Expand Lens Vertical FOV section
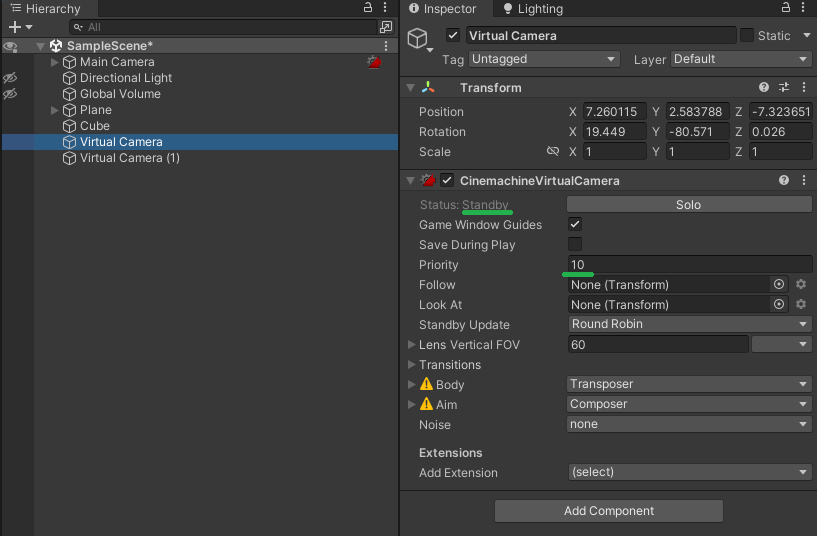This screenshot has height=536, width=817. click(x=411, y=344)
